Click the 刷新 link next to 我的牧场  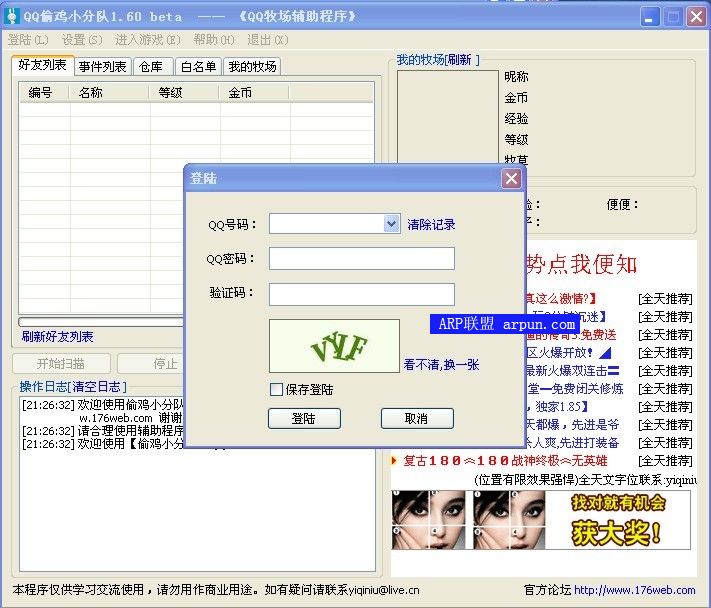[459, 59]
